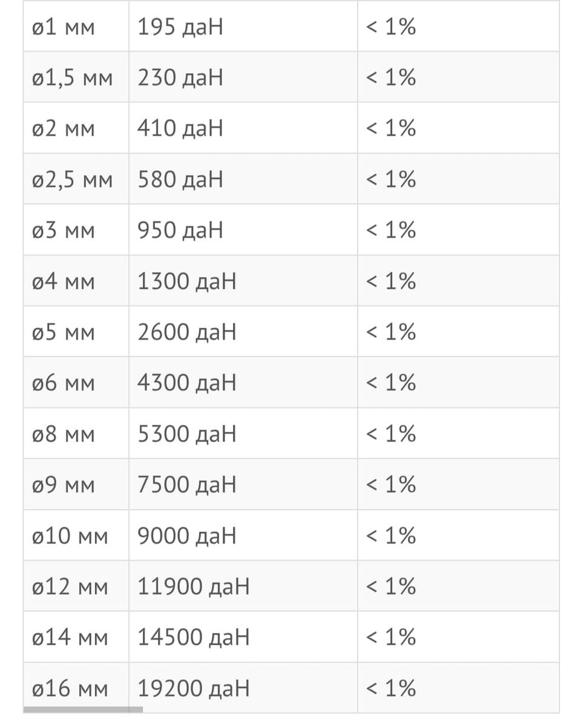
Task: Select the 11900 даН value
Action: (193, 586)
